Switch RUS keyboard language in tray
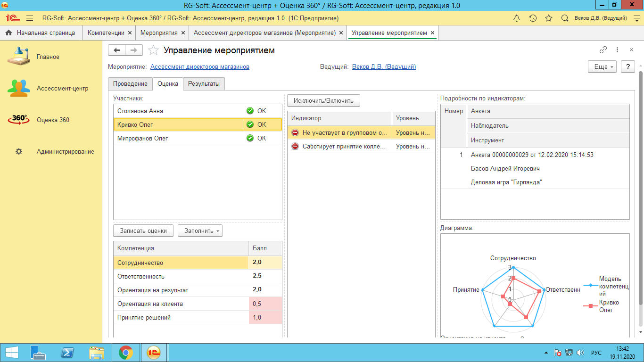Screen dimensions: 644x362 (596, 353)
